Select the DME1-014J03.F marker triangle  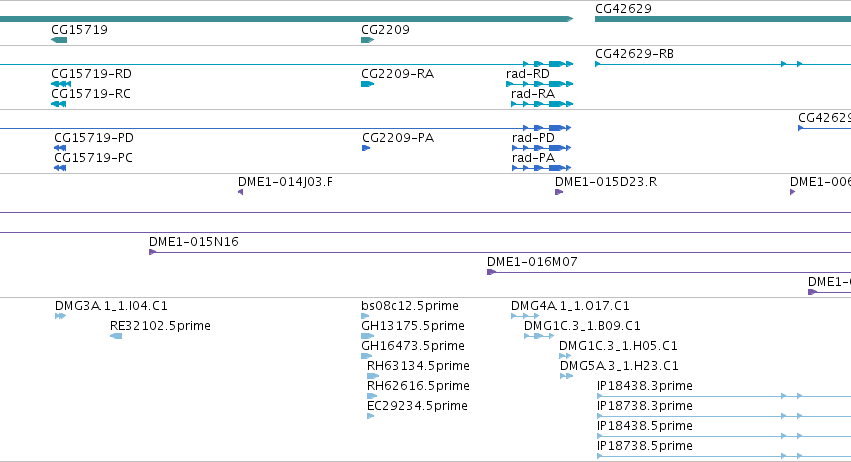[240, 192]
